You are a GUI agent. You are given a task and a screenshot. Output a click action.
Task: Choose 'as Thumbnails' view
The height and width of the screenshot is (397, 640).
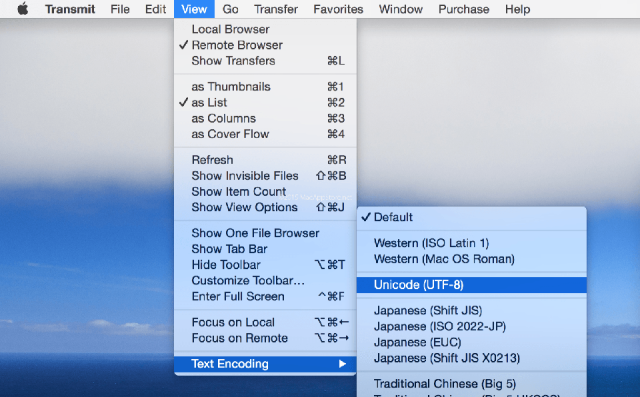pyautogui.click(x=265, y=86)
